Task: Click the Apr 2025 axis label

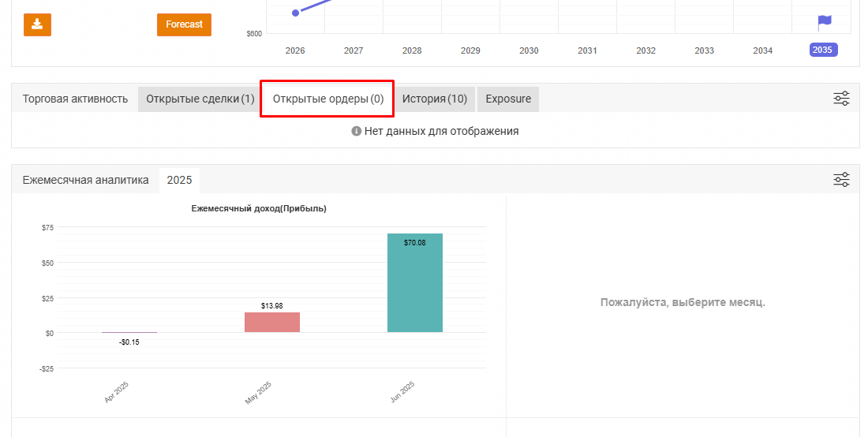Action: pyautogui.click(x=116, y=392)
